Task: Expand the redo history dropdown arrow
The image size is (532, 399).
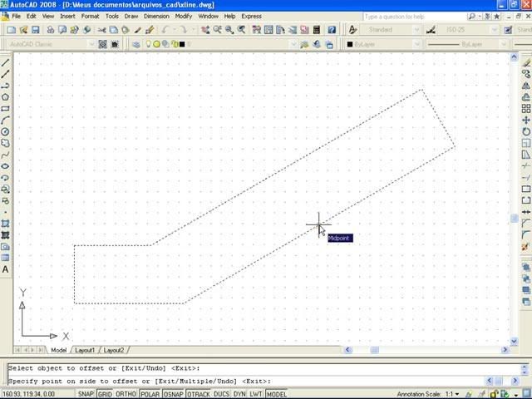Action: [193, 30]
